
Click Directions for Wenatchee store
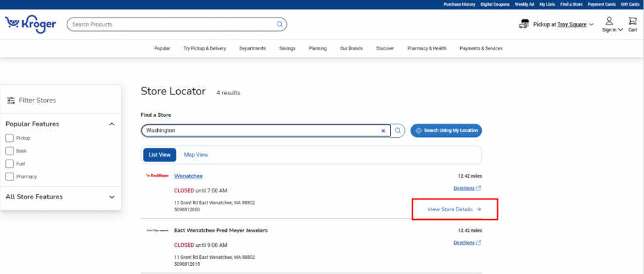click(467, 189)
